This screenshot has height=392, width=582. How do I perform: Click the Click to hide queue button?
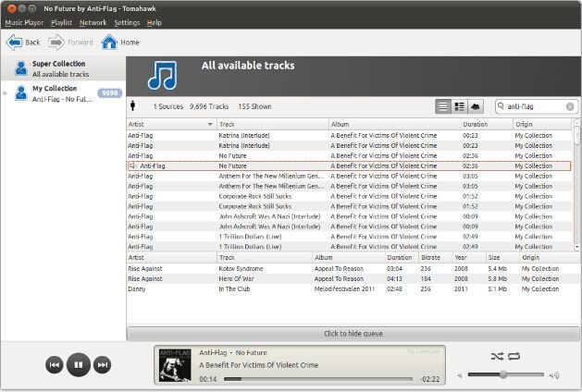click(353, 334)
